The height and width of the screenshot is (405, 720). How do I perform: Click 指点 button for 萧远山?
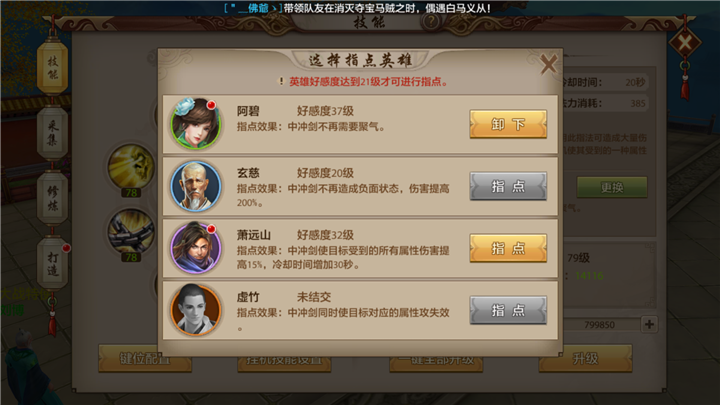click(508, 248)
